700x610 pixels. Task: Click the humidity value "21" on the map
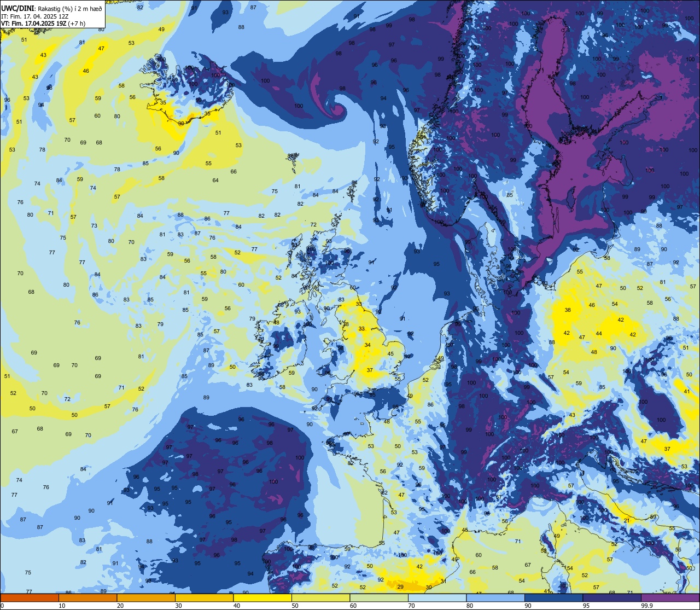(626, 520)
